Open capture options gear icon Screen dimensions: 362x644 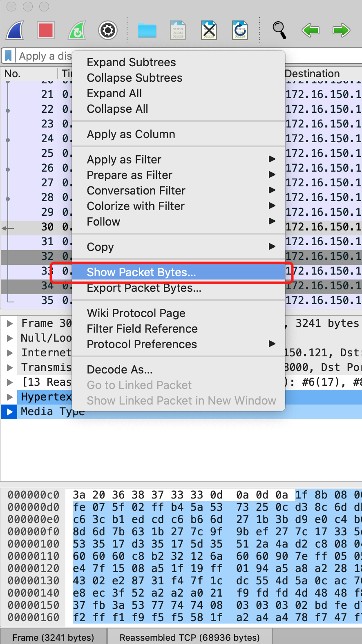click(x=108, y=31)
